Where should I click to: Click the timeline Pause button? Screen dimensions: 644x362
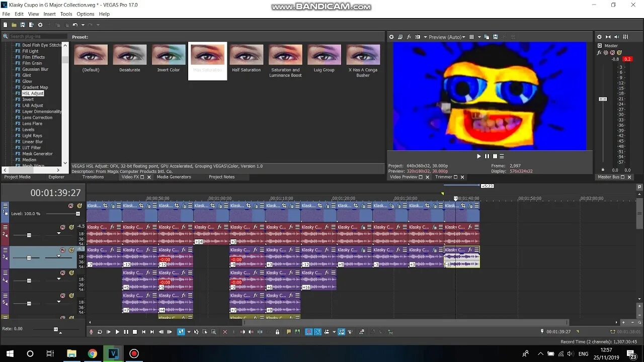(126, 332)
